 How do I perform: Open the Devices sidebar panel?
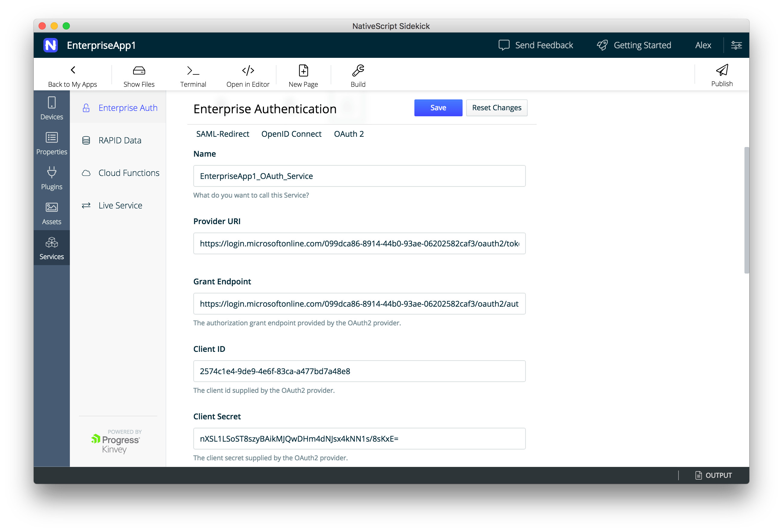(51, 108)
